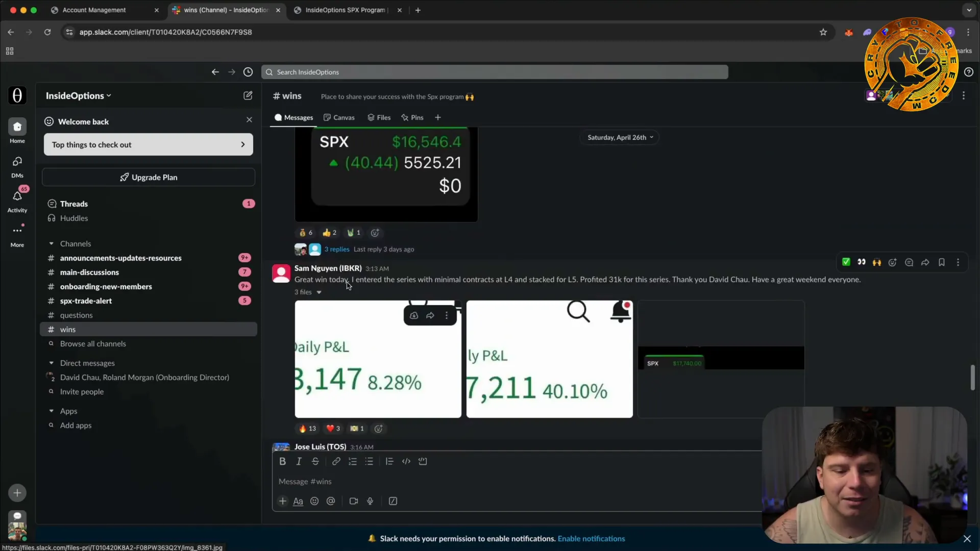Switch to the Files tab
Image resolution: width=980 pixels, height=551 pixels.
[x=379, y=118]
